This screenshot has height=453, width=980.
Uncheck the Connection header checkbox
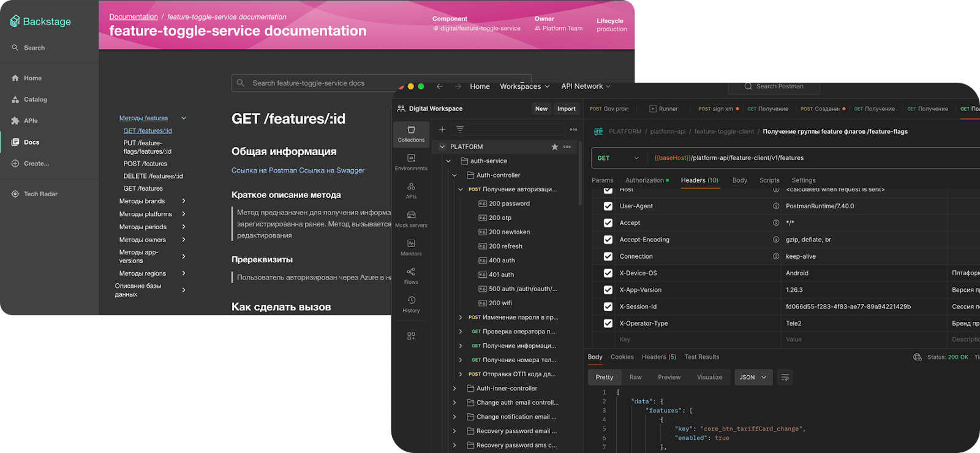click(x=608, y=256)
